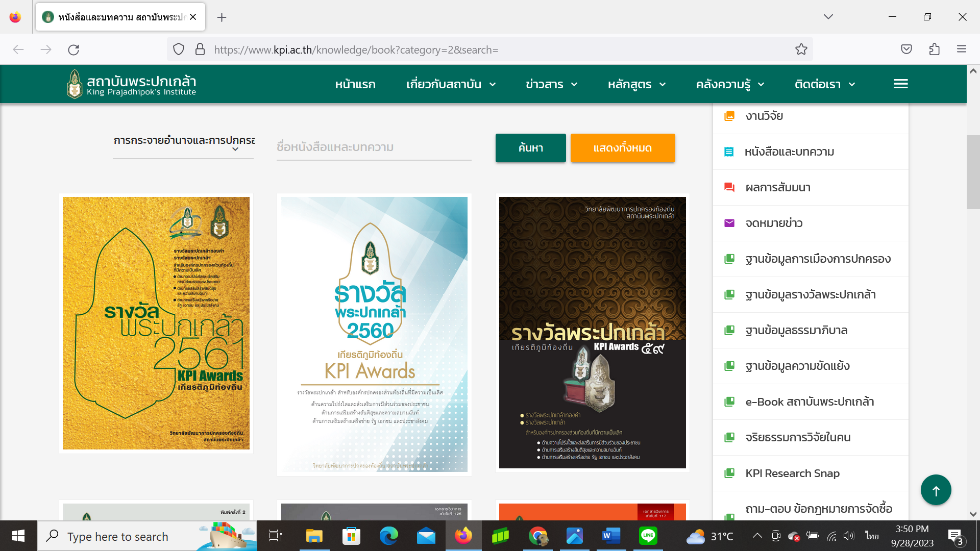980x551 pixels.
Task: Open KPI Research Snap in sidebar
Action: pos(811,473)
